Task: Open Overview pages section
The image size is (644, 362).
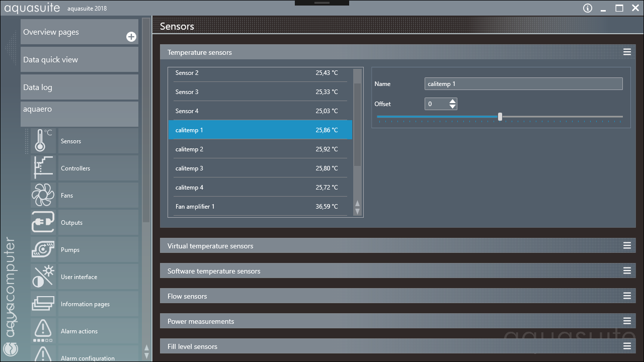Action: (x=79, y=32)
